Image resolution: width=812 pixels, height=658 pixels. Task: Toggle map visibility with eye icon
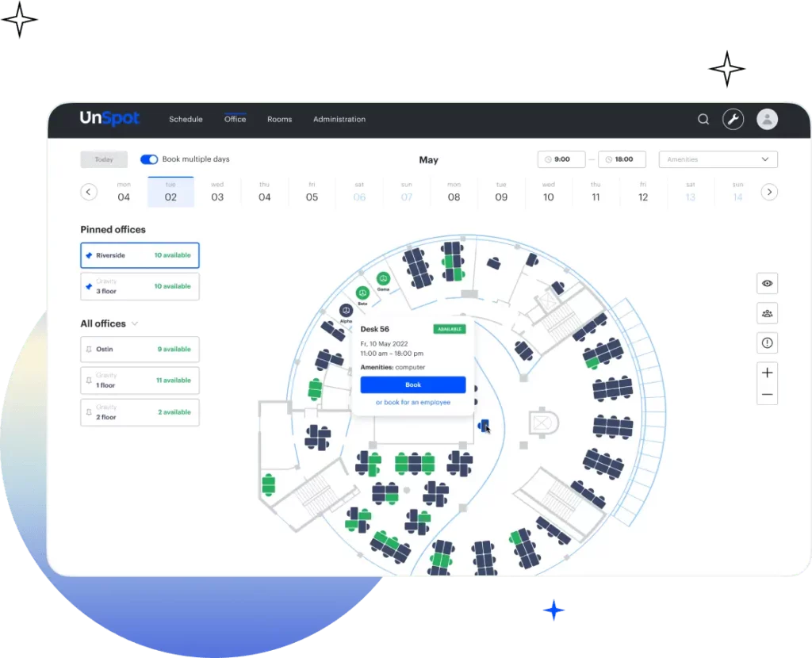coord(767,283)
